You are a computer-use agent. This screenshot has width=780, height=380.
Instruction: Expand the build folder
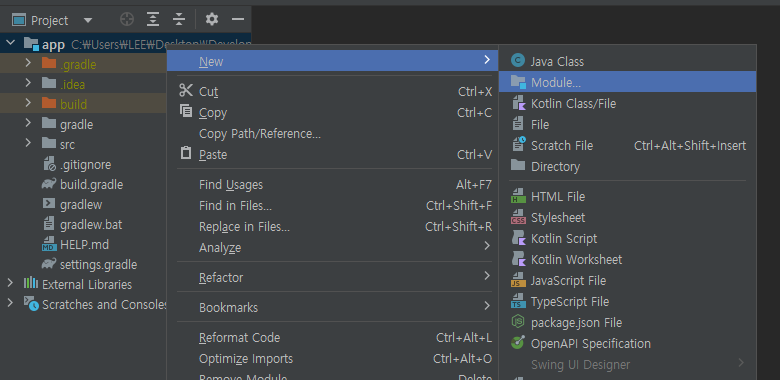pos(28,103)
